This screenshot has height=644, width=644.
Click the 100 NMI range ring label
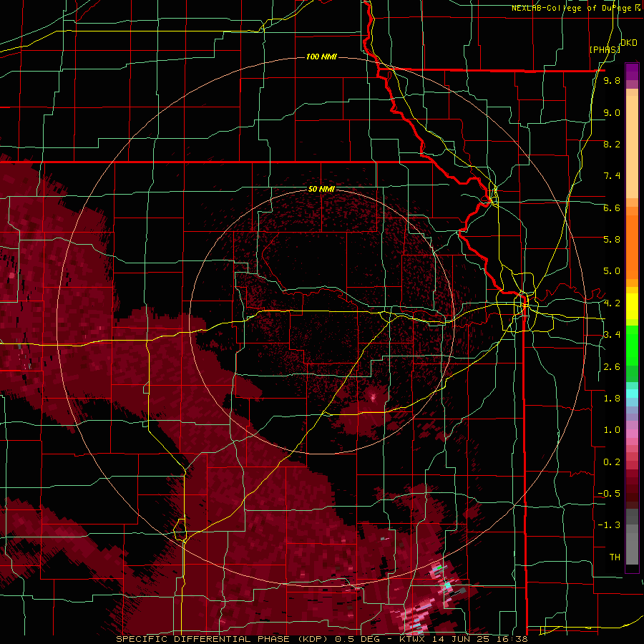[x=321, y=57]
